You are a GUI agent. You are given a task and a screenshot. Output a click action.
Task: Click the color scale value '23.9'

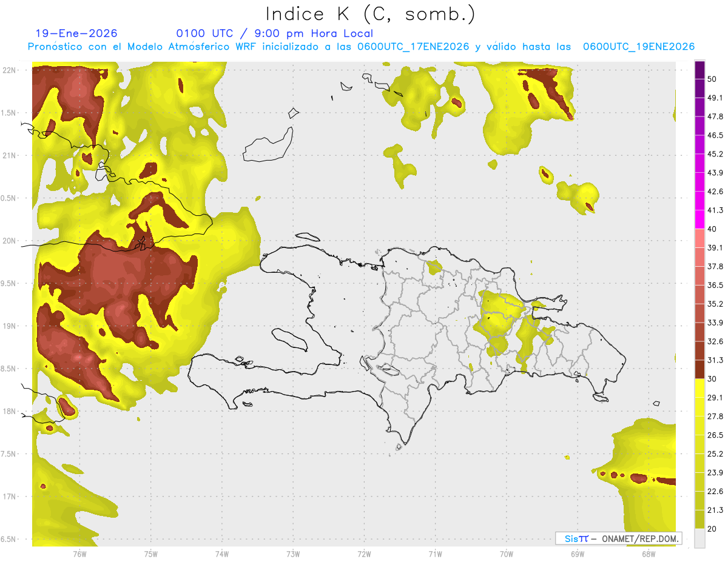pyautogui.click(x=715, y=473)
